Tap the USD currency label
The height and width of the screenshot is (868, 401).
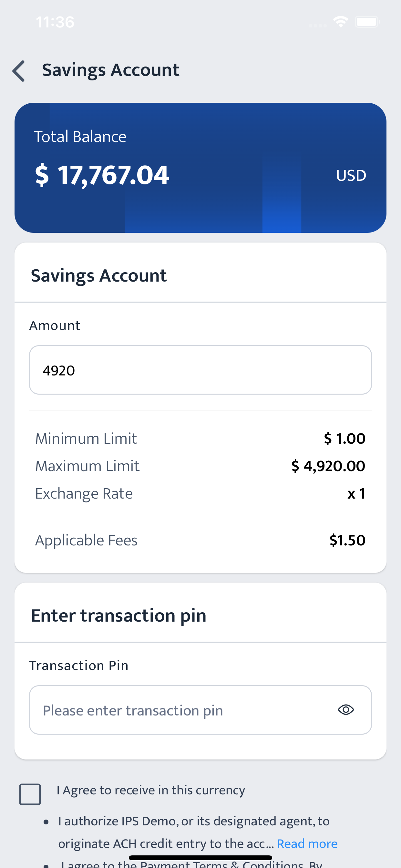(351, 176)
